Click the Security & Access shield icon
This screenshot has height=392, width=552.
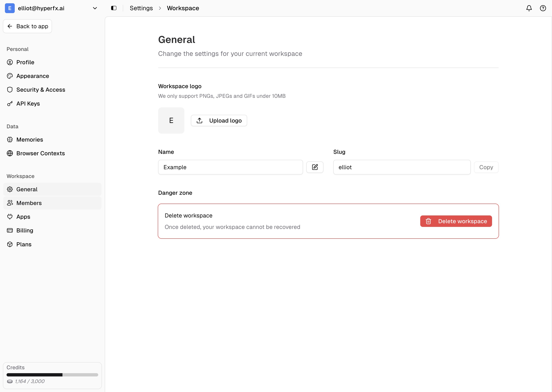tap(10, 90)
